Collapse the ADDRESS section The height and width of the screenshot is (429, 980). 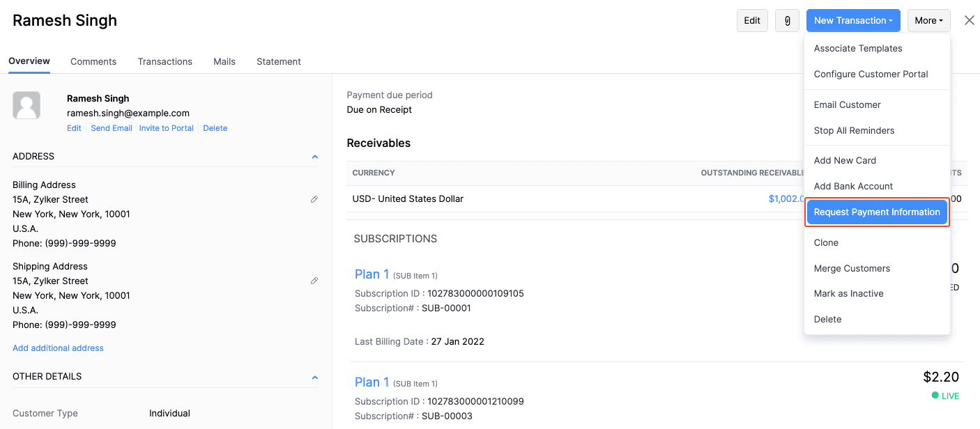pos(314,156)
